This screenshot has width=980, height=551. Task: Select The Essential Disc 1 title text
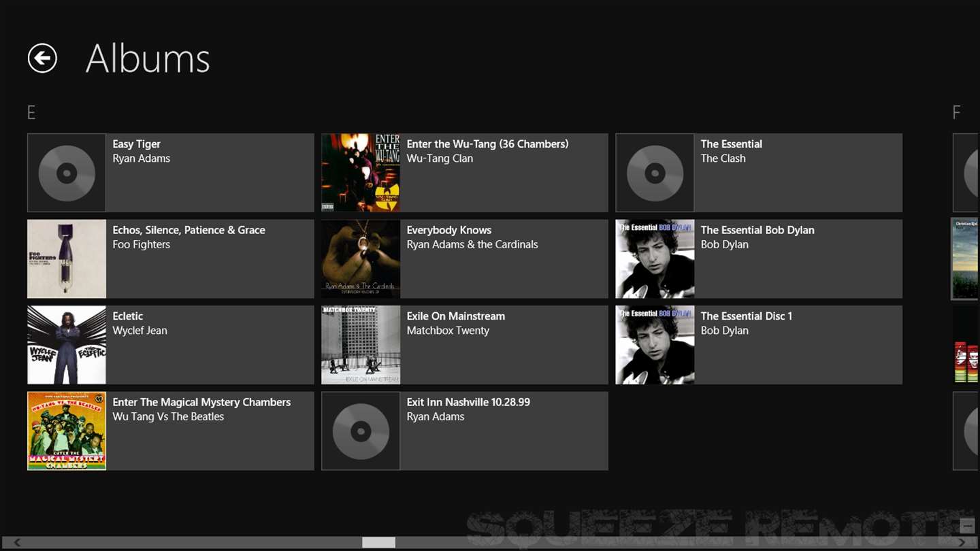tap(746, 316)
